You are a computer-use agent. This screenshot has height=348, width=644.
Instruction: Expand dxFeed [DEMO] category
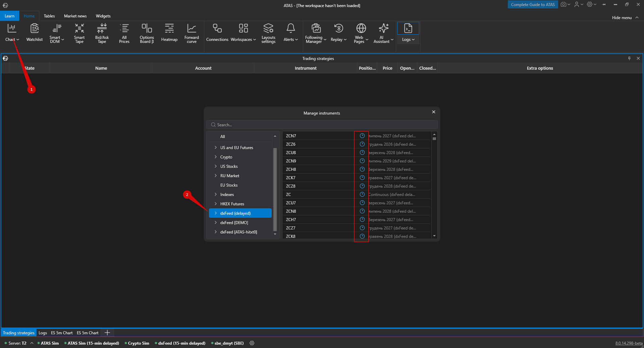click(x=216, y=222)
